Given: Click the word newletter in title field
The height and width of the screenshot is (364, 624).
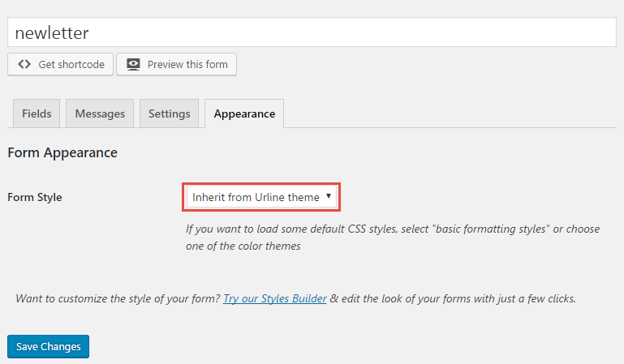Looking at the screenshot, I should tap(52, 33).
